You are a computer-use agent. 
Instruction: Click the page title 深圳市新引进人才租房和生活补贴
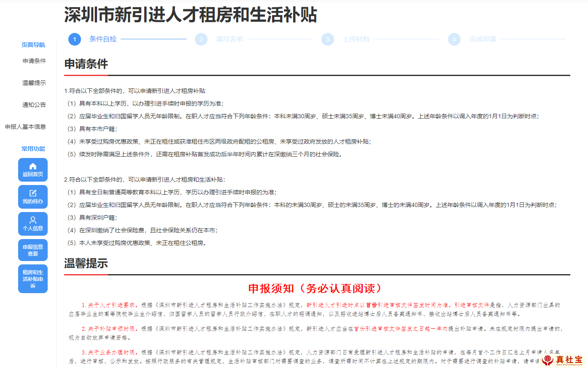pos(190,15)
